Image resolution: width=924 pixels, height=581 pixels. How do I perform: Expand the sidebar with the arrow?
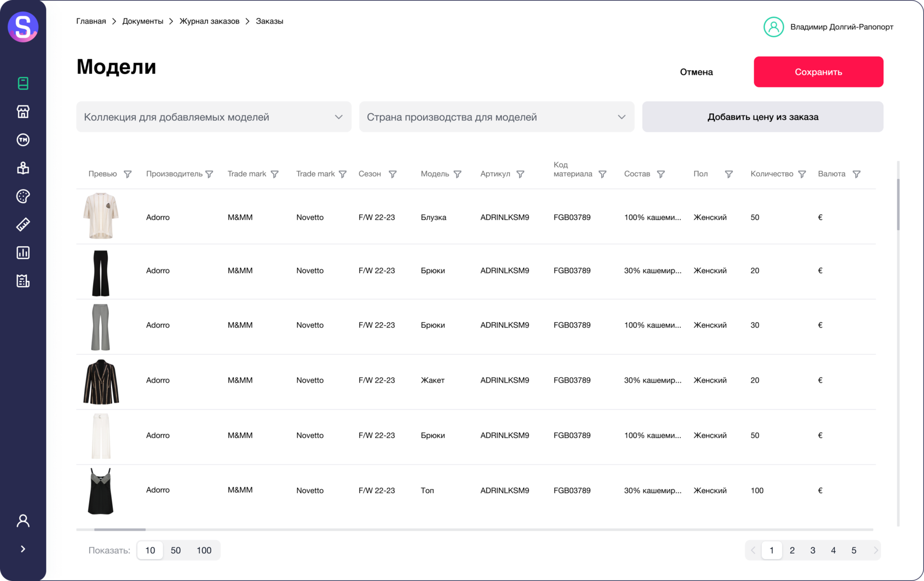(23, 549)
